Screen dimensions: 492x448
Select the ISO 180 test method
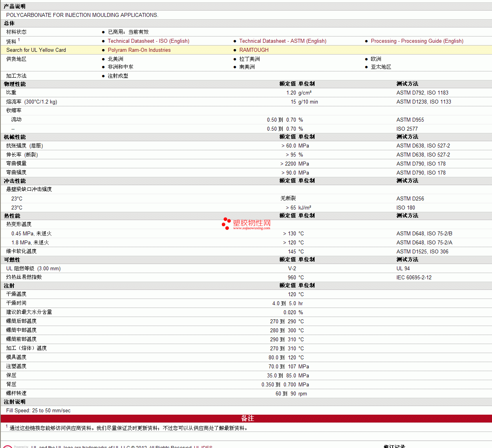pyautogui.click(x=406, y=208)
